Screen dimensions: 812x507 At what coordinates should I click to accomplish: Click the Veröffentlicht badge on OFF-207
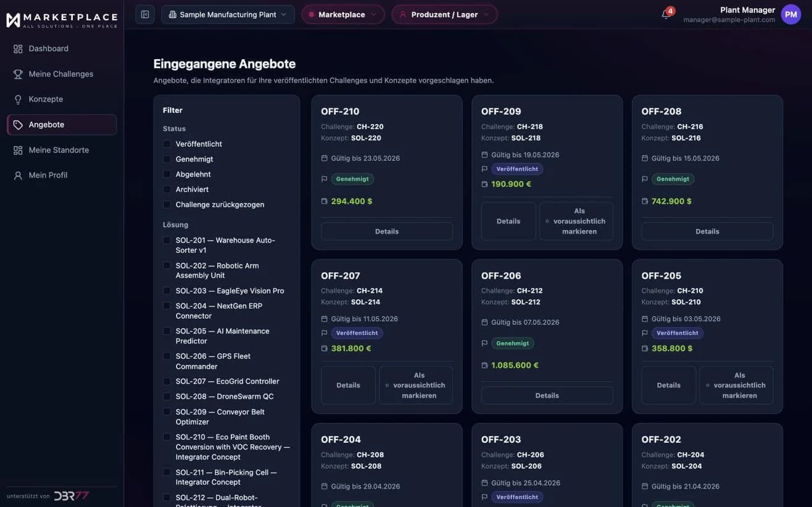[357, 333]
